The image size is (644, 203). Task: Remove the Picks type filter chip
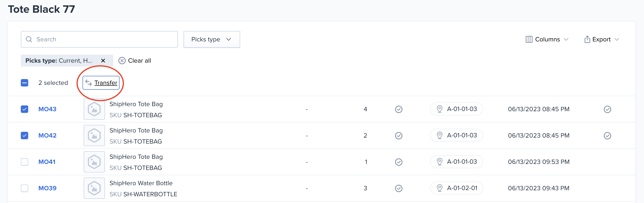click(103, 61)
